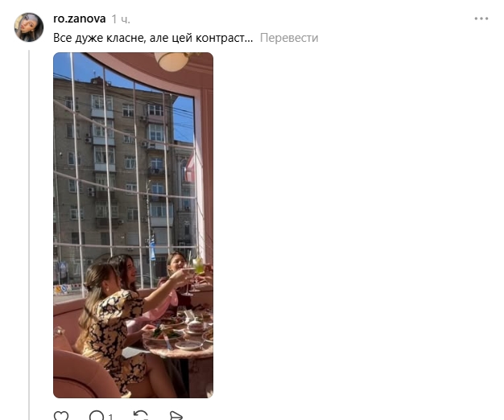The height and width of the screenshot is (420, 504).
Task: Share the post with the paper plane icon
Action: (x=176, y=416)
